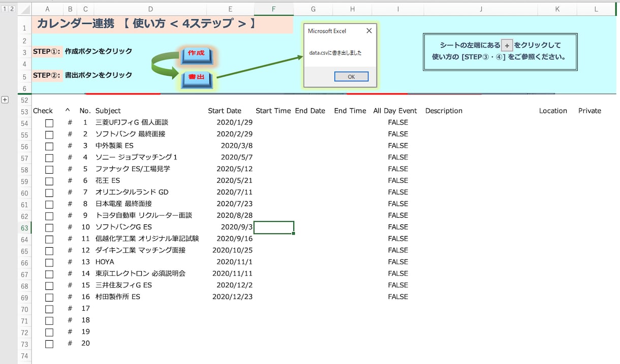Select the cell with date 2020/1/29
The height and width of the screenshot is (364, 620).
[x=230, y=122]
